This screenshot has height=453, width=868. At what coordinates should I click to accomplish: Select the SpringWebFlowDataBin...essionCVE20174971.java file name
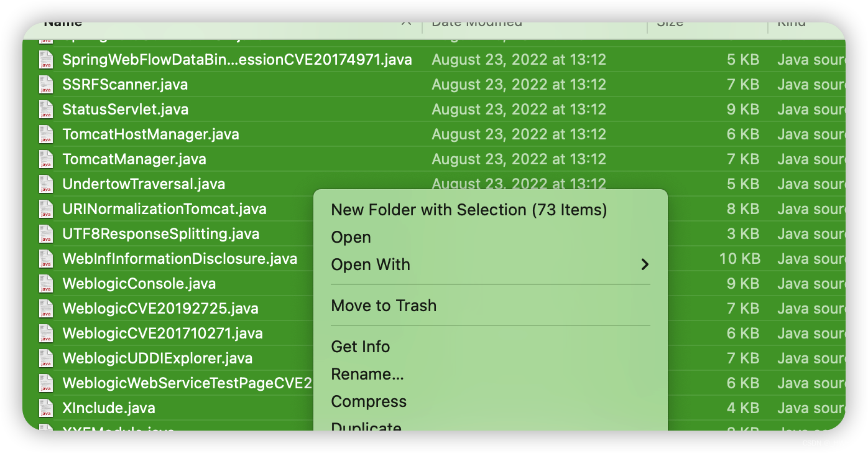tap(237, 60)
